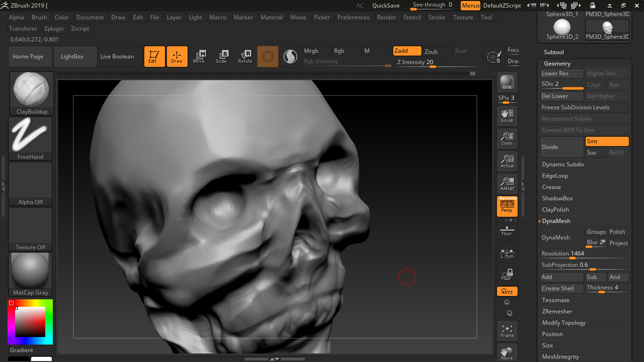Screen dimensions: 644x362
Task: Select the Move gizmo tool
Action: pyautogui.click(x=199, y=57)
